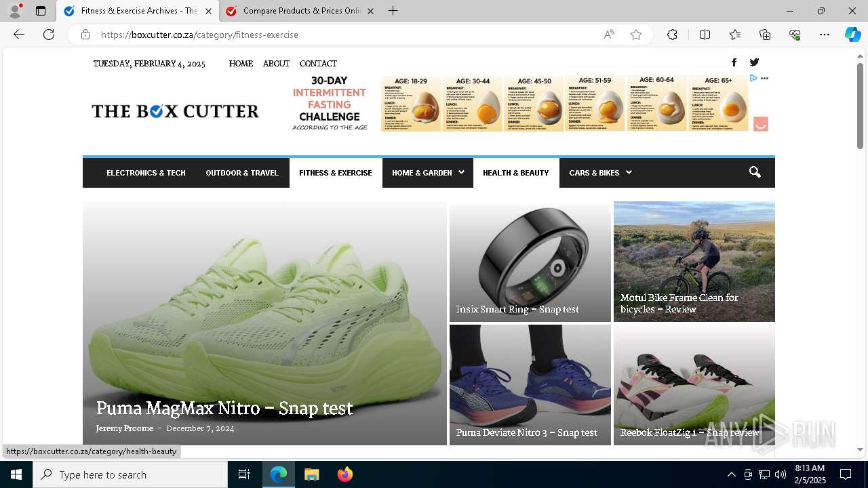
Task: Expand the Home & Garden submenu arrow
Action: (461, 172)
